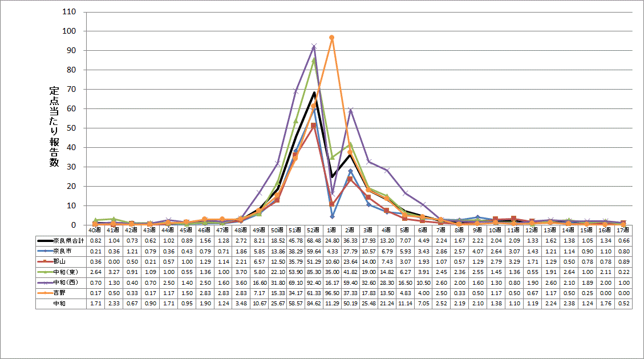Screen dimensions: 644x359
Task: Click the 50 value on the y-axis
Action: click(75, 128)
